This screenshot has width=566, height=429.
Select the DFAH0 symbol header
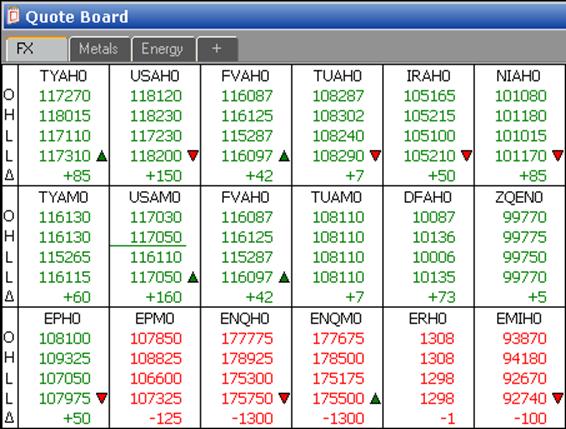point(428,197)
